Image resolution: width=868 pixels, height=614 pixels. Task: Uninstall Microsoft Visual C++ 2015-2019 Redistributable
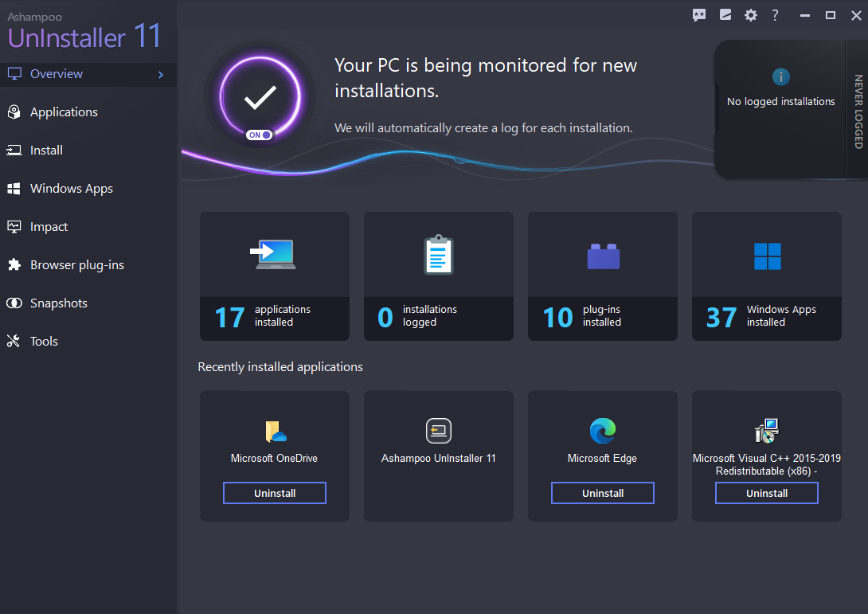(x=766, y=492)
